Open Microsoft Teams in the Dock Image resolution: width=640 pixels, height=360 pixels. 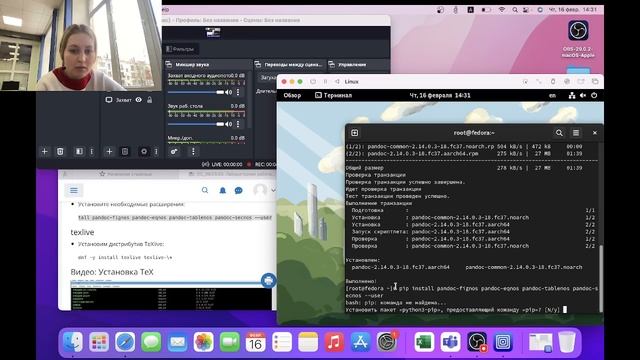coord(450,342)
